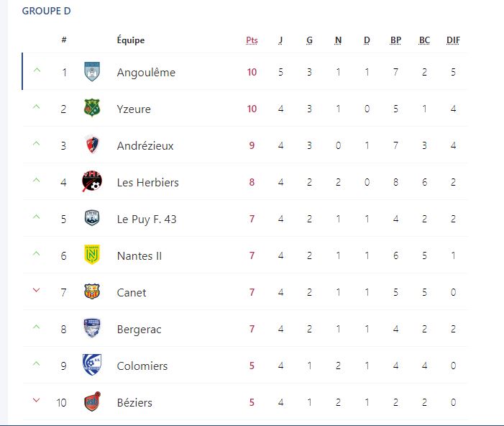Click the Les Herbiers black-red logo
Viewport: 504px width, 426px height.
[x=92, y=181]
